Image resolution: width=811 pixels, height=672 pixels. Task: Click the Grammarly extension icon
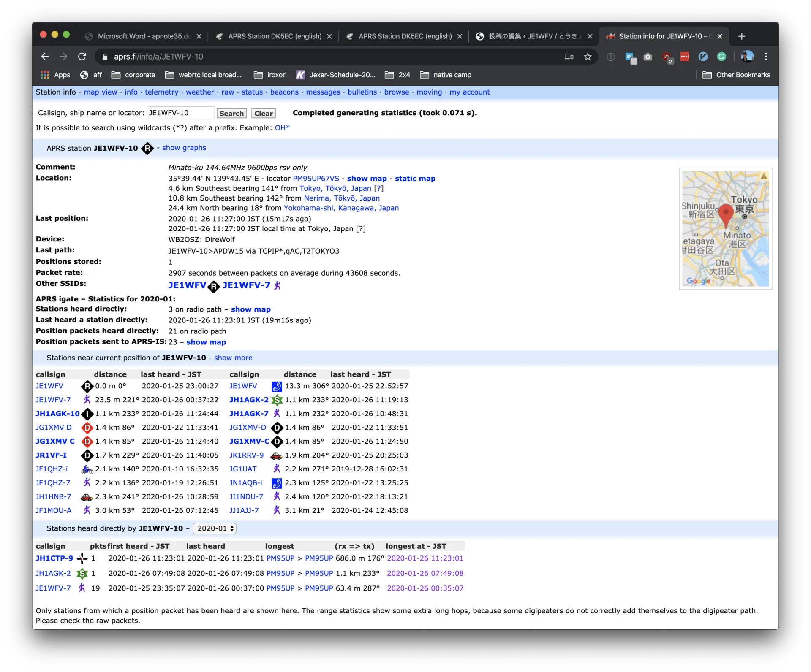(721, 57)
